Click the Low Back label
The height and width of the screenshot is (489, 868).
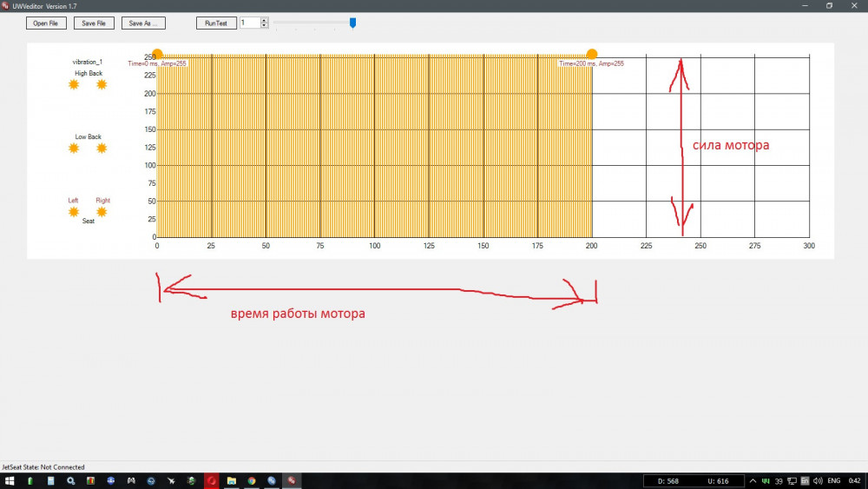point(88,136)
